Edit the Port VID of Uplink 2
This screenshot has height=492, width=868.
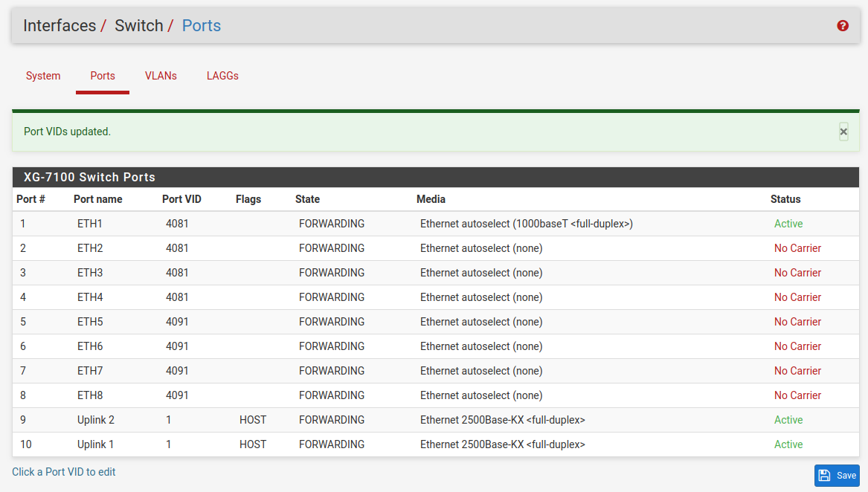tap(169, 420)
